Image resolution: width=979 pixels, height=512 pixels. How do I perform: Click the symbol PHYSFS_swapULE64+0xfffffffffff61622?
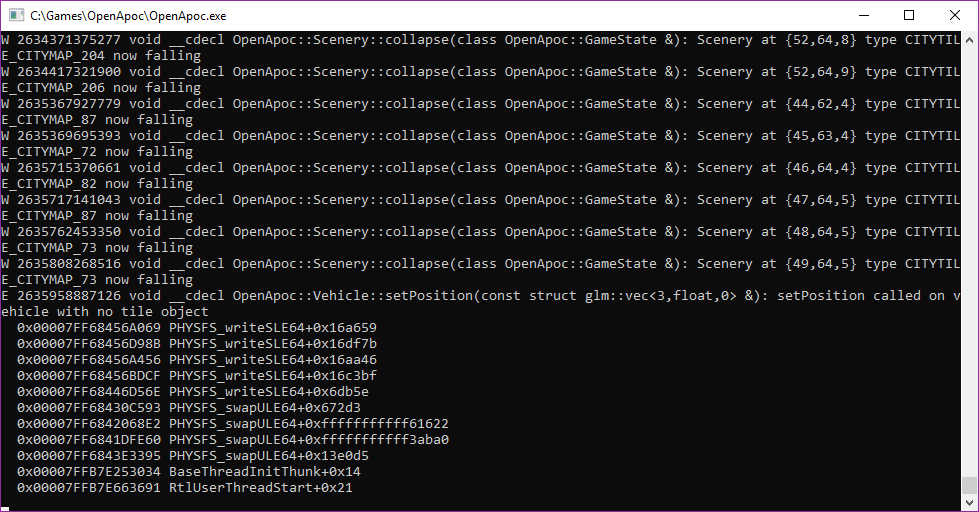pos(309,423)
